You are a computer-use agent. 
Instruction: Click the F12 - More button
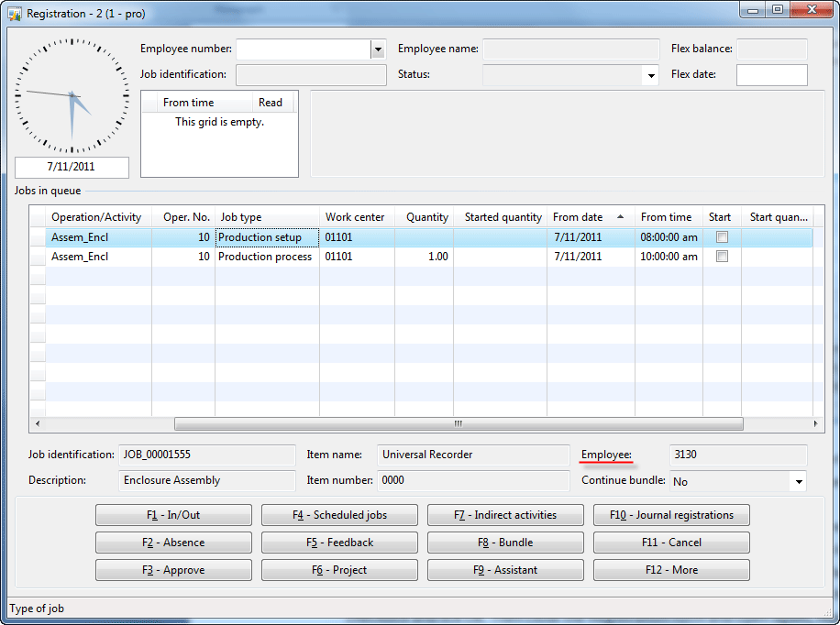pyautogui.click(x=671, y=570)
